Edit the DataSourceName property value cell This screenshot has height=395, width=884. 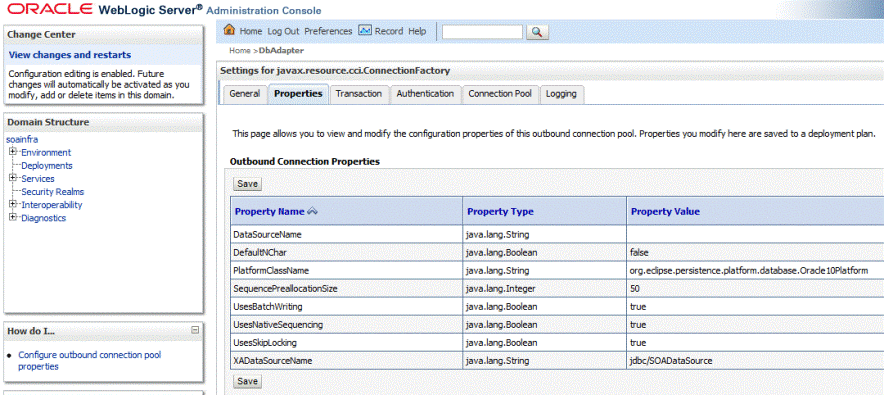[x=755, y=234]
